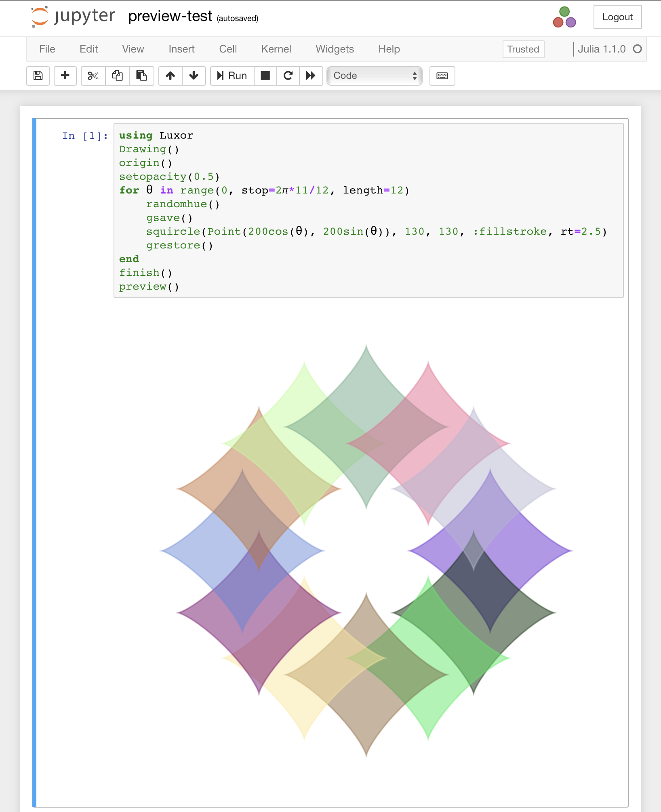Open the File menu
This screenshot has height=812, width=661.
pyautogui.click(x=47, y=49)
